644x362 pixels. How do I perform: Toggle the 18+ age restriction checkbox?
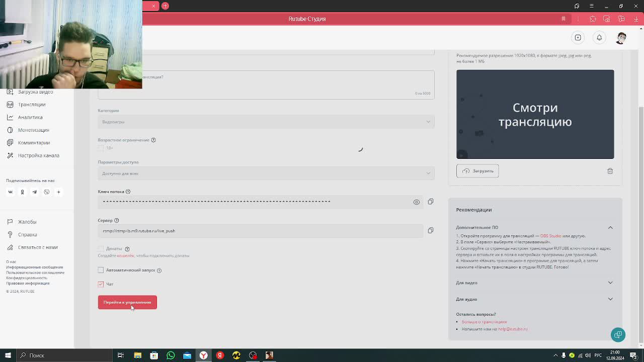[x=101, y=148]
